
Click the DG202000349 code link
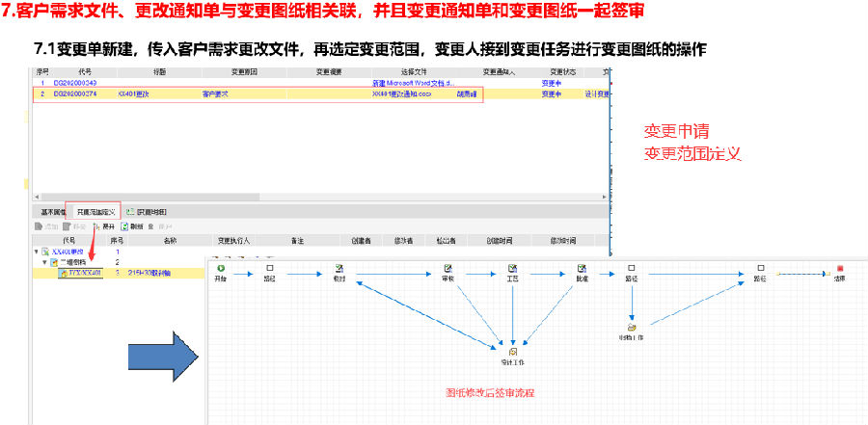pyautogui.click(x=75, y=83)
